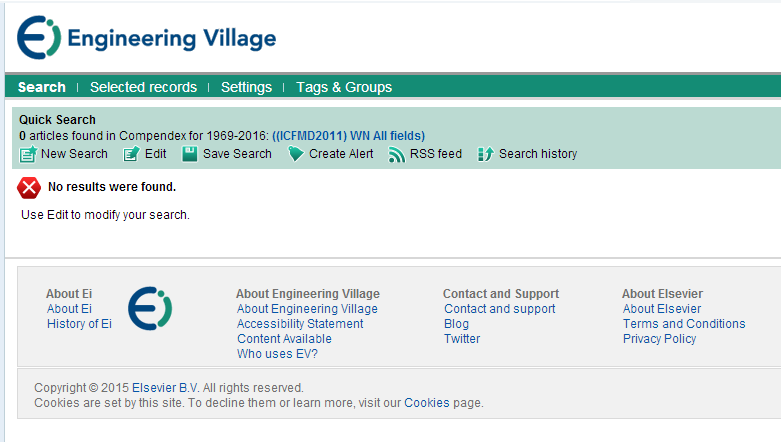Open the Settings tab
Screen dimensions: 781x442
(247, 87)
